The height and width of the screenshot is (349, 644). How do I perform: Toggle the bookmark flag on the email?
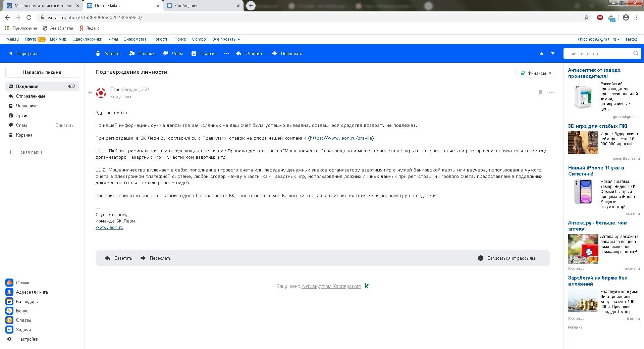pos(541,92)
